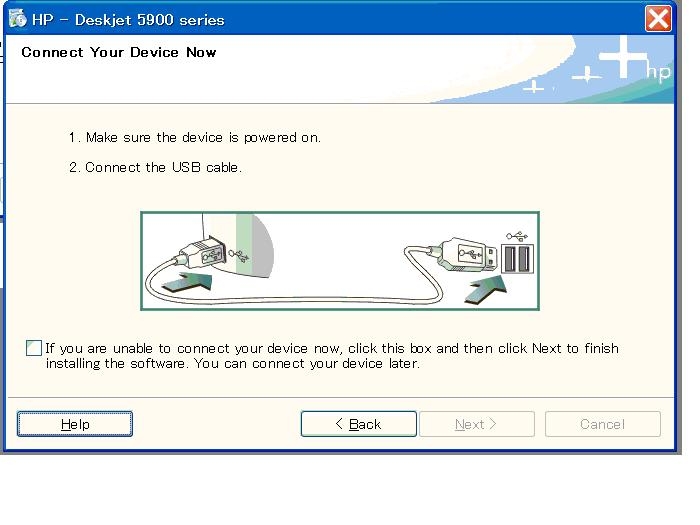Click the 'If you are unable to connect' label text
Image resolution: width=700 pixels, height=525 pixels.
click(332, 356)
